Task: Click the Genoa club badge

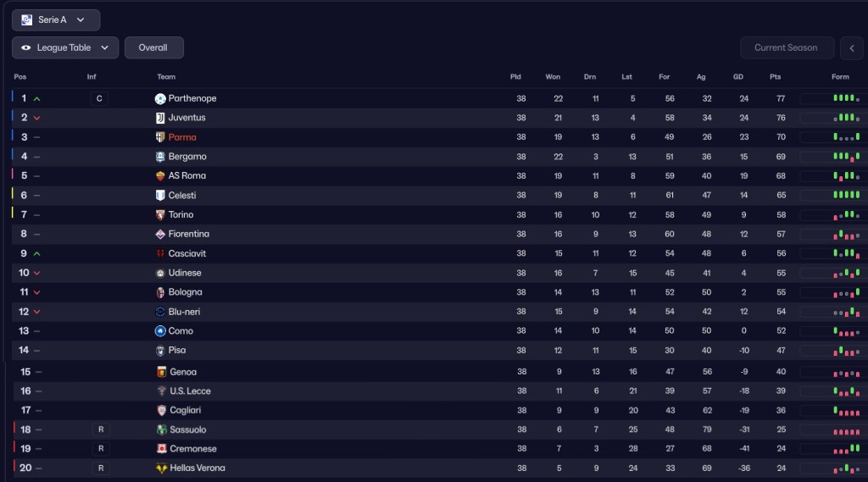Action: pos(162,372)
